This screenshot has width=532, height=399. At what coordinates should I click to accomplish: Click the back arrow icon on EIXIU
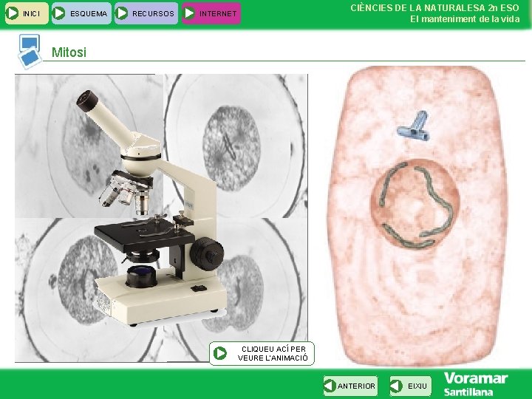(x=396, y=386)
